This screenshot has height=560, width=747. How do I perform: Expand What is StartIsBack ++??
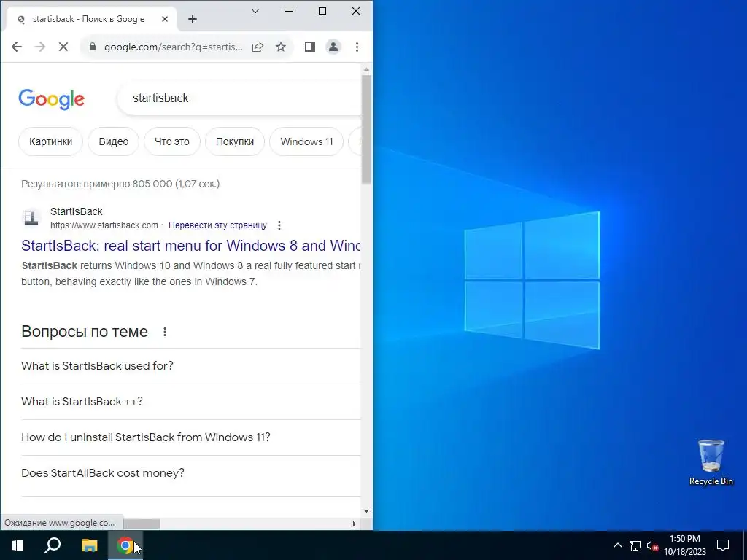pos(190,402)
